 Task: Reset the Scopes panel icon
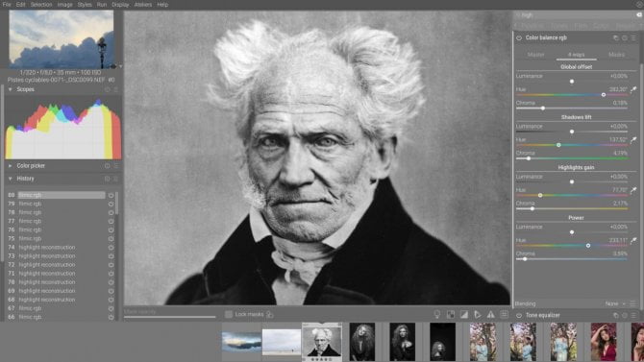108,89
